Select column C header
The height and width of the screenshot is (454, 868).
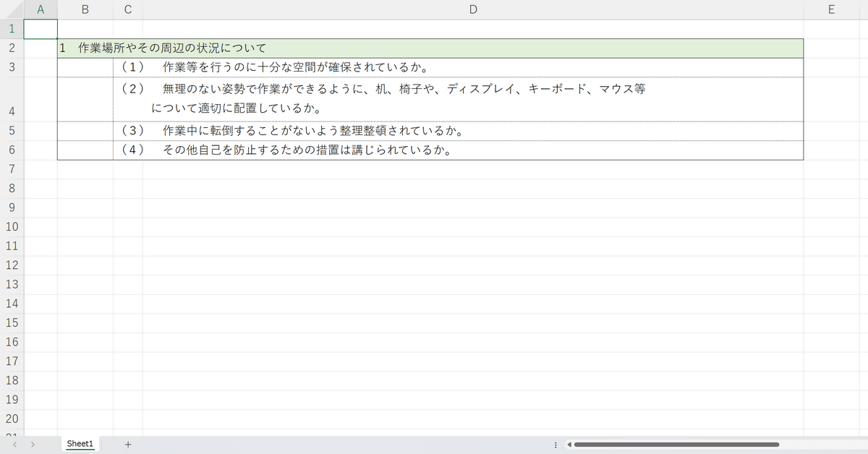[128, 9]
